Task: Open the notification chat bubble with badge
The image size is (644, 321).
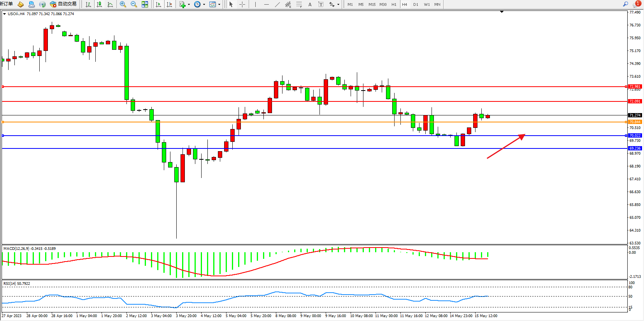Action: coord(637,4)
